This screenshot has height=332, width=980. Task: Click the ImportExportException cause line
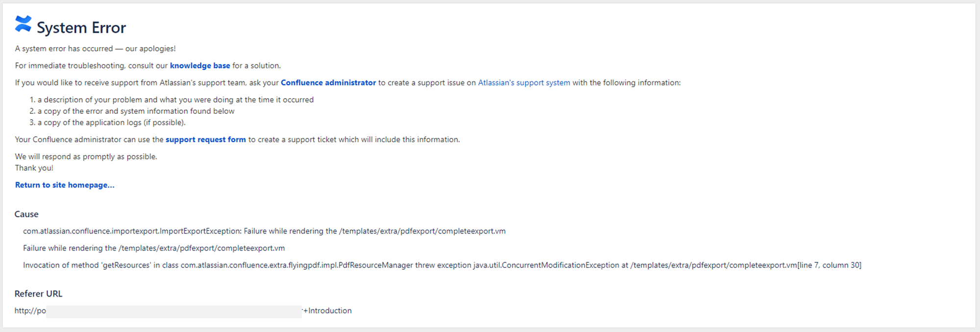pyautogui.click(x=264, y=231)
